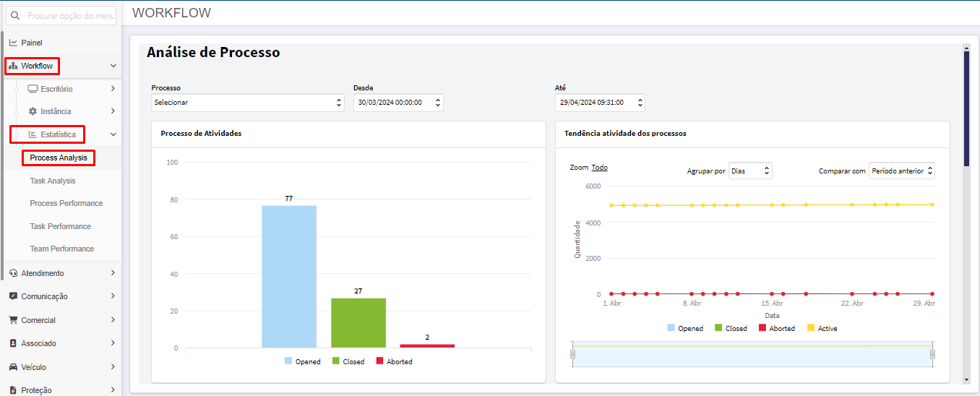Click the Comercial shopping cart icon
Screen dimensions: 980x396
[13, 320]
